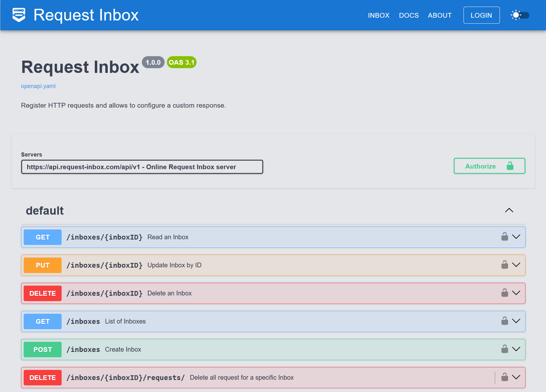546x392 pixels.
Task: Expand chevron on Update Inbox by ID row
Action: coord(516,265)
